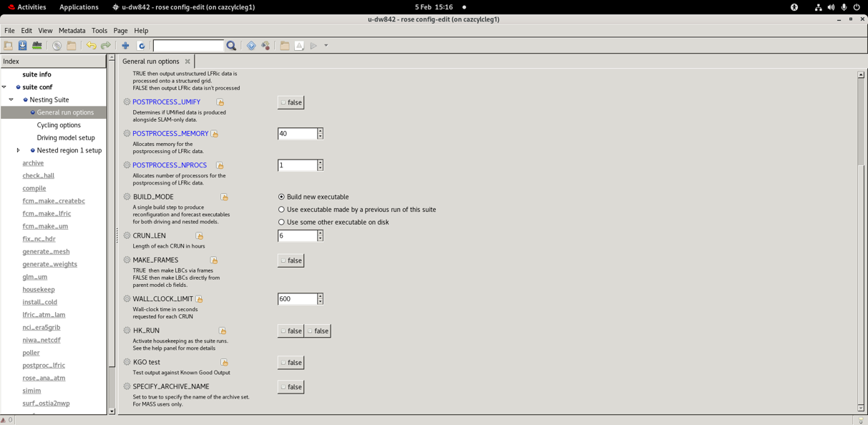868x425 pixels.
Task: Click orange flag icon beside KGO test
Action: (x=224, y=363)
